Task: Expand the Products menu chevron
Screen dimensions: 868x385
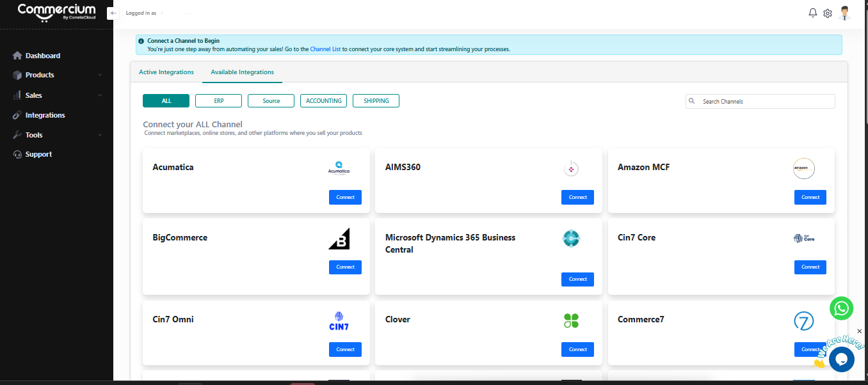Action: [100, 75]
